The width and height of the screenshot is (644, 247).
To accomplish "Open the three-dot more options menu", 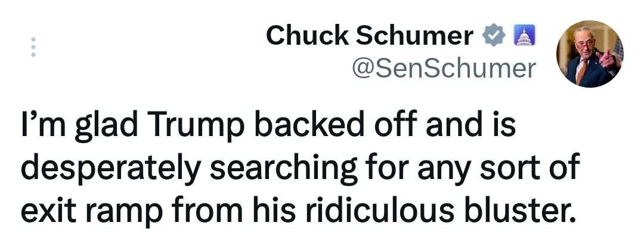I will (x=33, y=47).
